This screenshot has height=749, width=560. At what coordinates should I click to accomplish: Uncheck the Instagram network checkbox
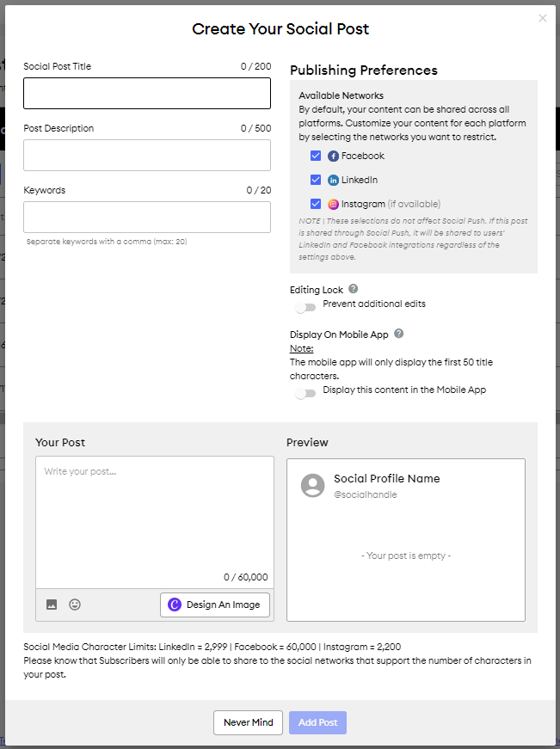tap(316, 204)
